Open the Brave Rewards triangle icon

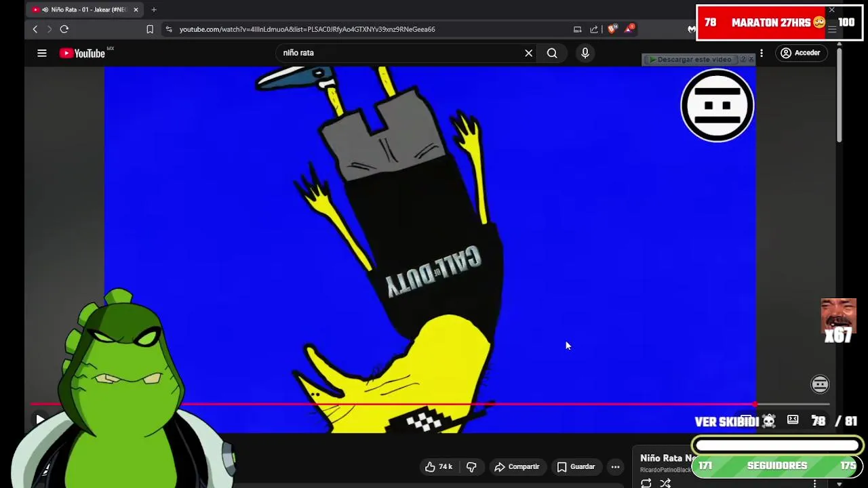pyautogui.click(x=629, y=28)
